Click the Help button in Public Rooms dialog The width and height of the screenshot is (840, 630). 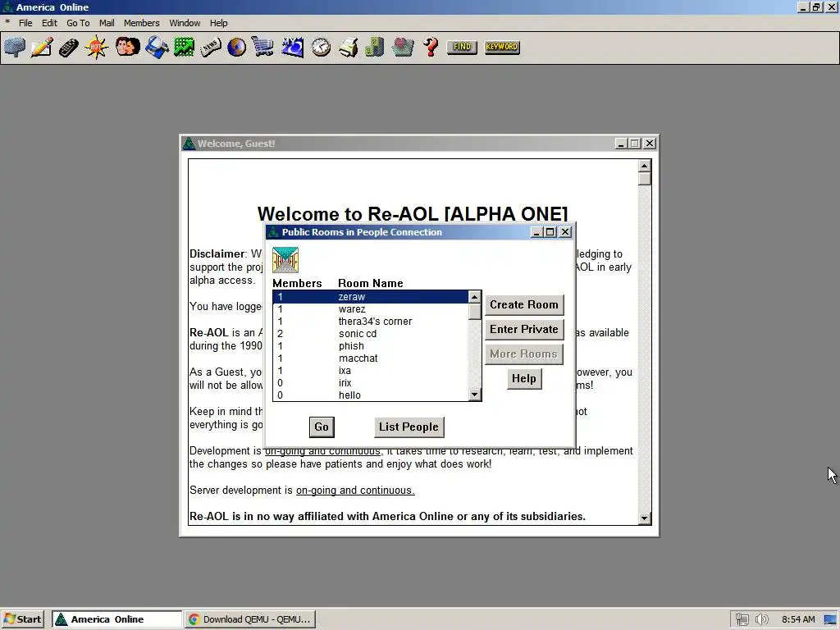pyautogui.click(x=524, y=379)
